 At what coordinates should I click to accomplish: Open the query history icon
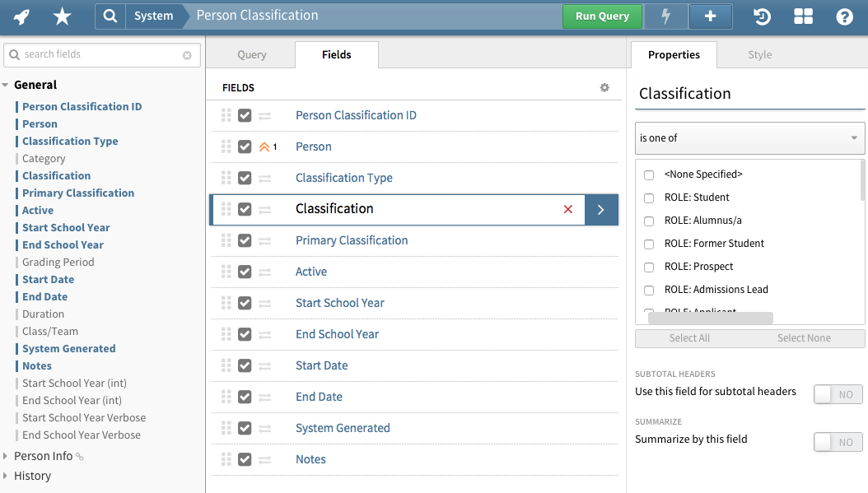pos(761,16)
